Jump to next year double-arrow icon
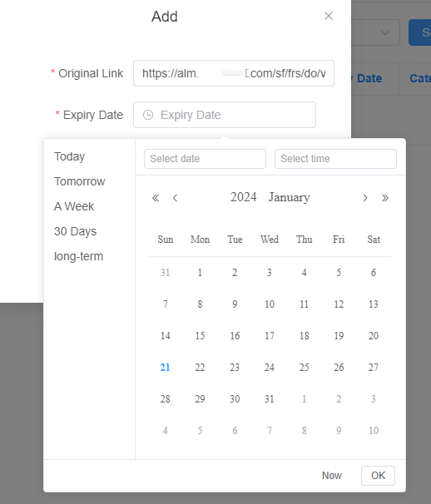This screenshot has height=504, width=431. (385, 198)
